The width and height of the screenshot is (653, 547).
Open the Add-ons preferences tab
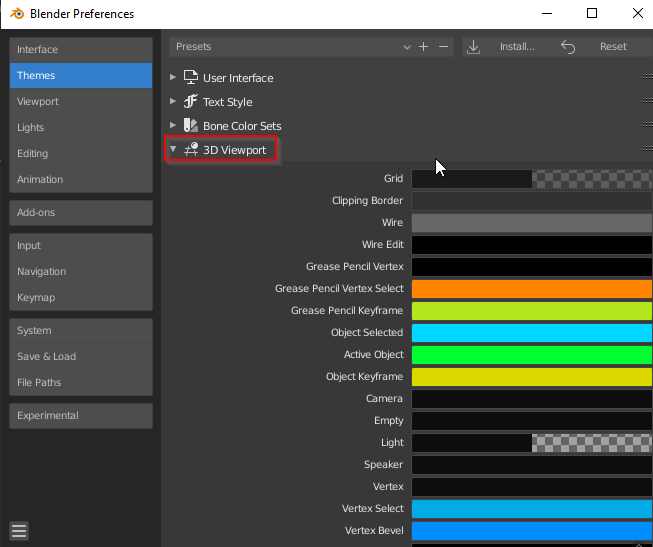[81, 213]
